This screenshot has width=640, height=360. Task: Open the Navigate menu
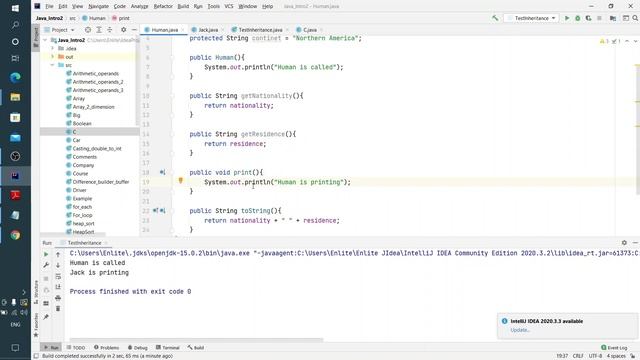[x=98, y=6]
